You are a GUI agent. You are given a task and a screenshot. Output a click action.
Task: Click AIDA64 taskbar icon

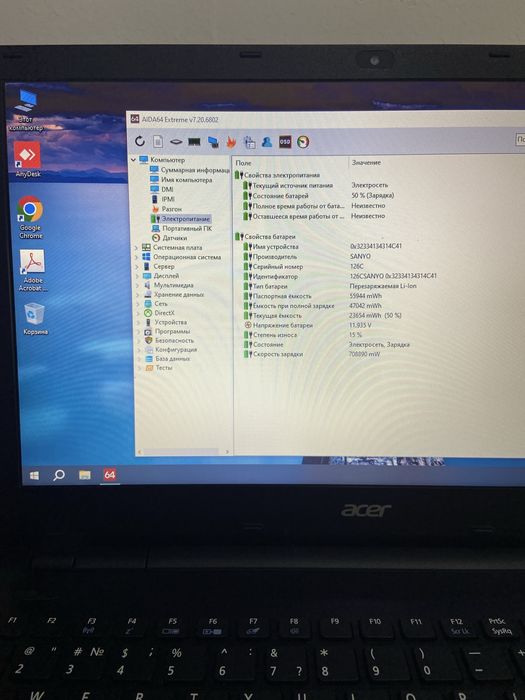pos(110,475)
